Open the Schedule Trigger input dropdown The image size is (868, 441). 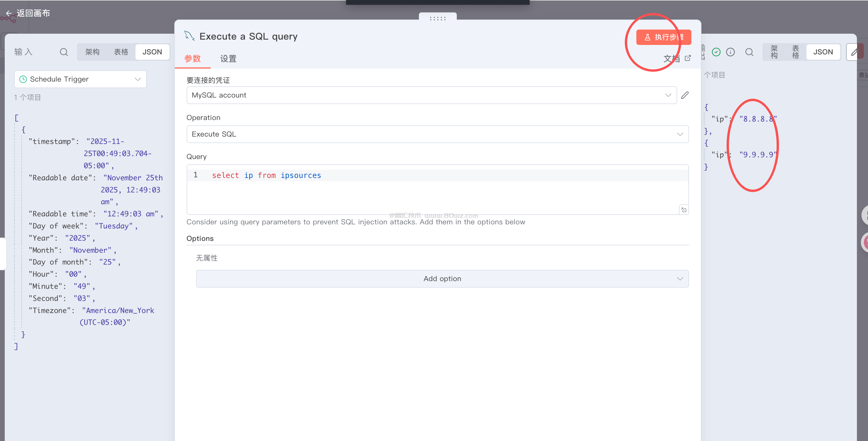pos(80,79)
